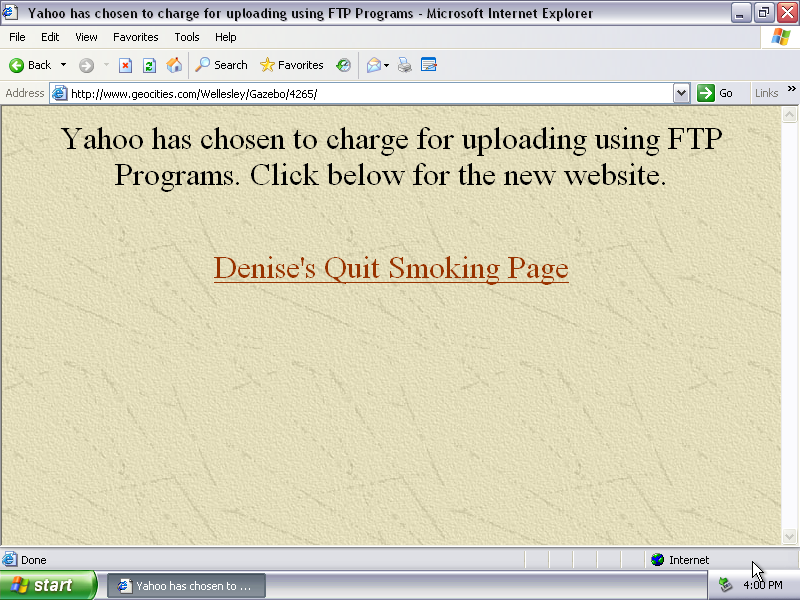The height and width of the screenshot is (600, 800).
Task: Click the Forward arrow icon
Action: pos(86,65)
